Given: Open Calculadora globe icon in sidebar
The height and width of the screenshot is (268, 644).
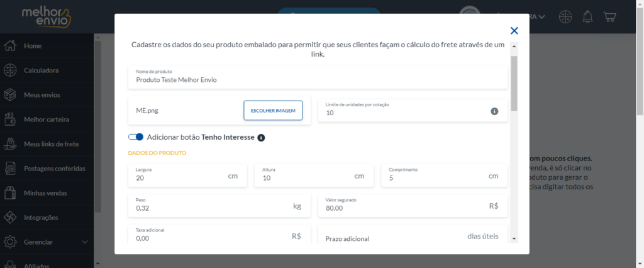Looking at the screenshot, I should [x=10, y=70].
